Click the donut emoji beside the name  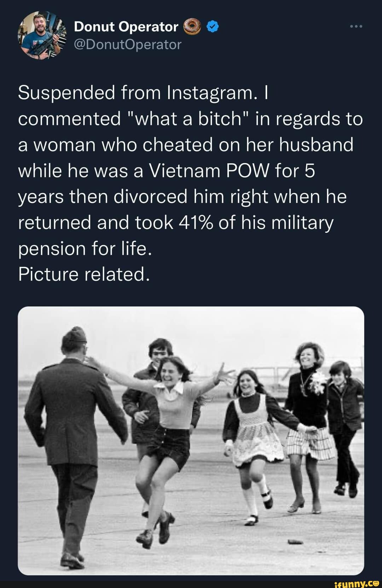[192, 27]
